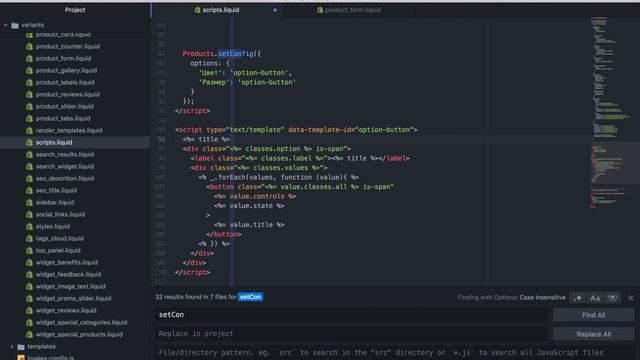Click the closing </script> tag on line 110
This screenshot has height=360, width=640.
(x=192, y=272)
